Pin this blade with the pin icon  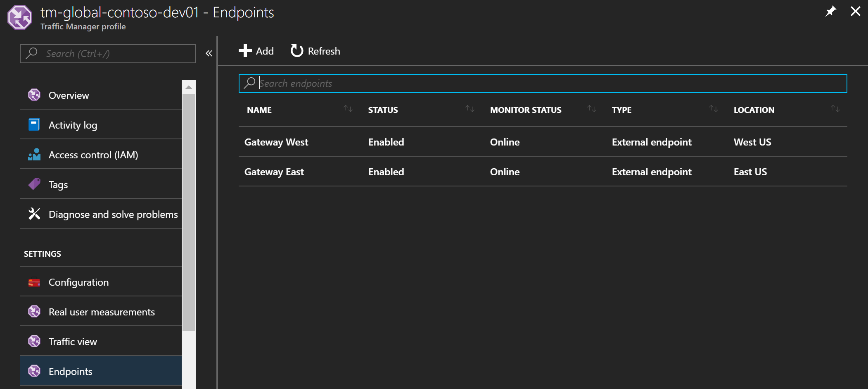click(830, 11)
